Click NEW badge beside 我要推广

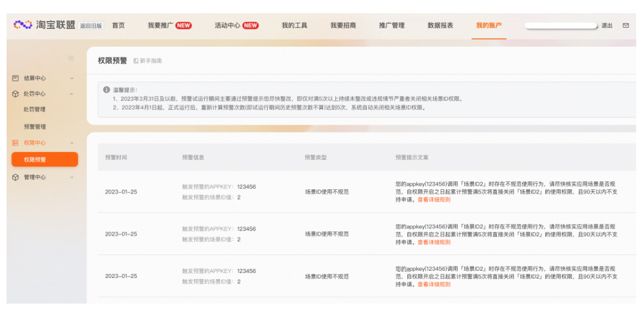point(183,25)
